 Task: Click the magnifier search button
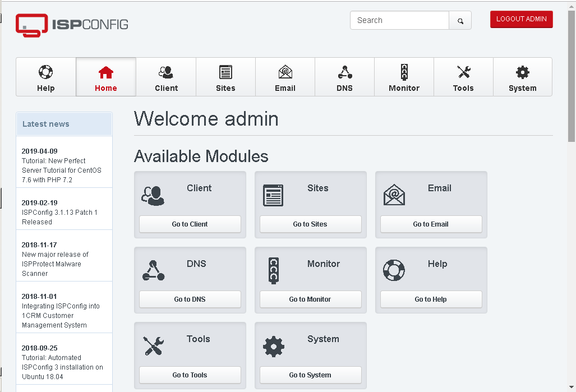pyautogui.click(x=460, y=21)
